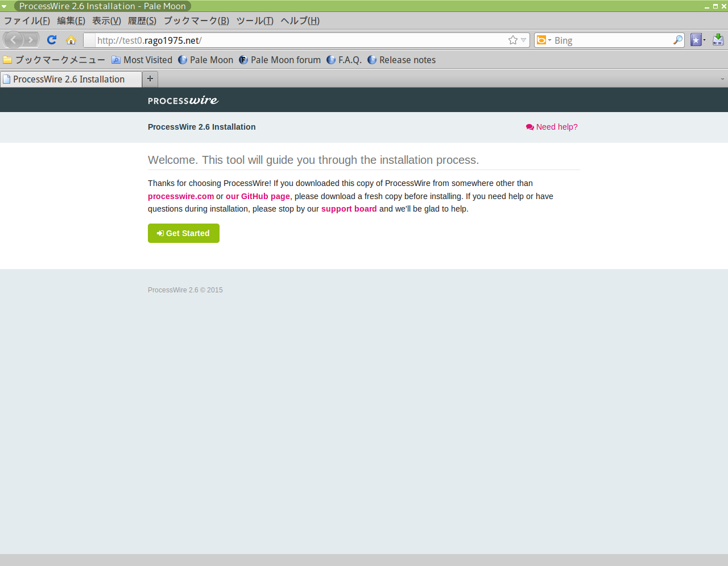Open the ファイル(F) menu
Screen dimensions: 728x566
(27, 20)
